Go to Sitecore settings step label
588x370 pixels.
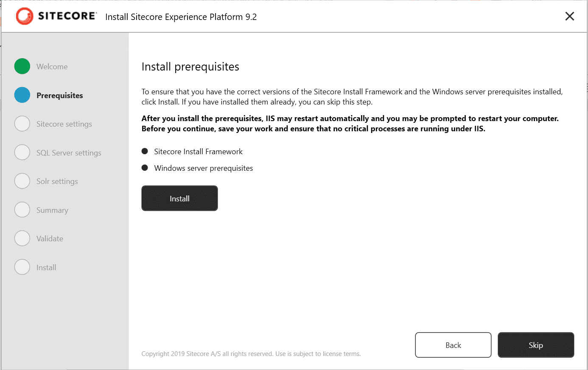(64, 124)
